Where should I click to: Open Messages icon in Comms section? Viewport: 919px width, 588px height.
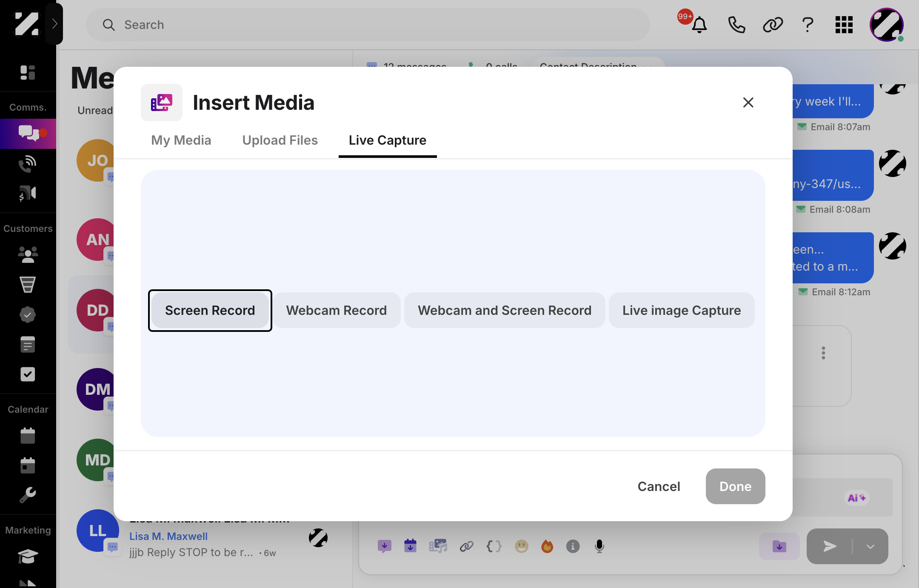[28, 134]
